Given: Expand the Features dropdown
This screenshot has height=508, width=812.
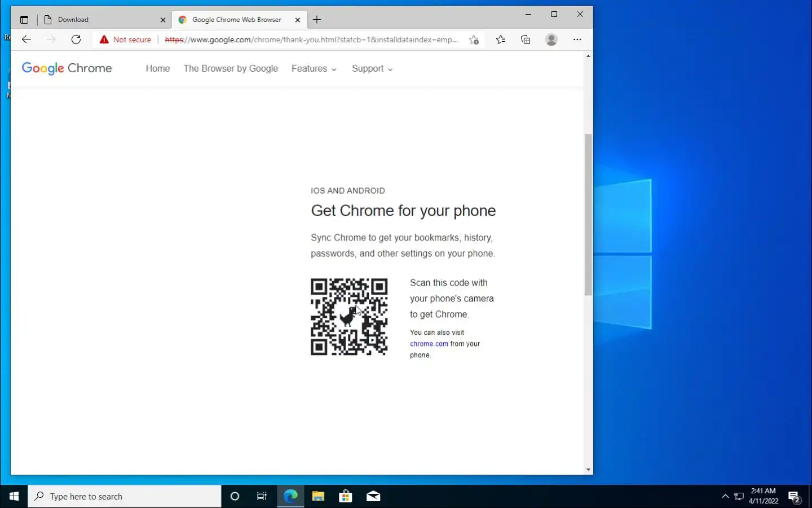Looking at the screenshot, I should pyautogui.click(x=314, y=68).
